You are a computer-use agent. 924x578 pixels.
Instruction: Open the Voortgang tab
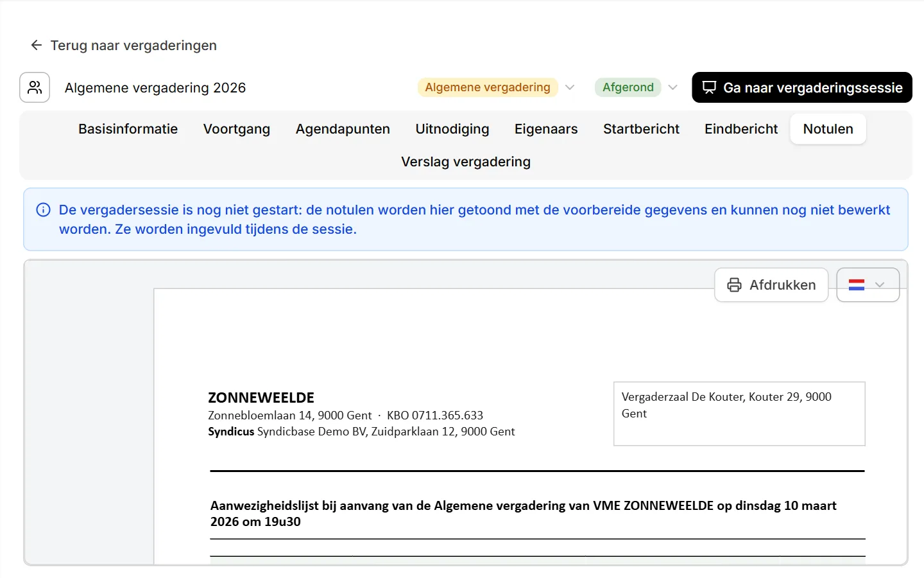(237, 129)
